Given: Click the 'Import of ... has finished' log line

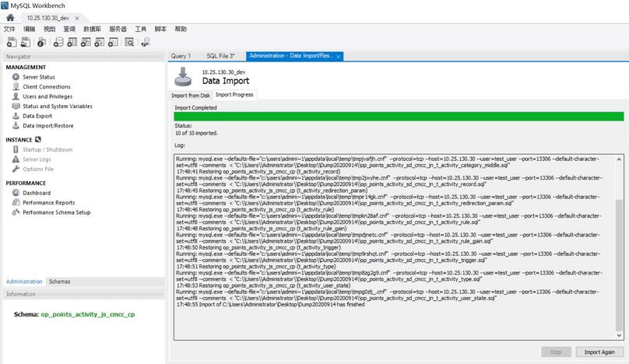Looking at the screenshot, I should click(270, 305).
